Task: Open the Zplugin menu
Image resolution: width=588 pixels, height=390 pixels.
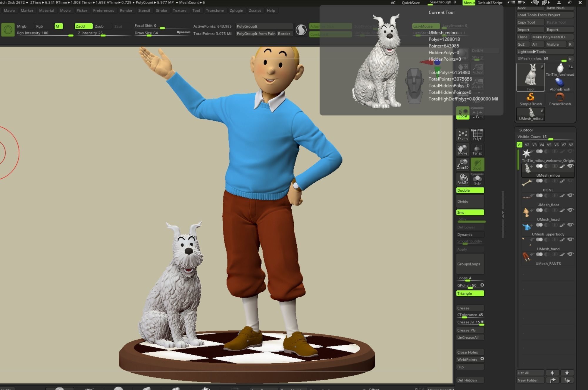Action: 236,11
